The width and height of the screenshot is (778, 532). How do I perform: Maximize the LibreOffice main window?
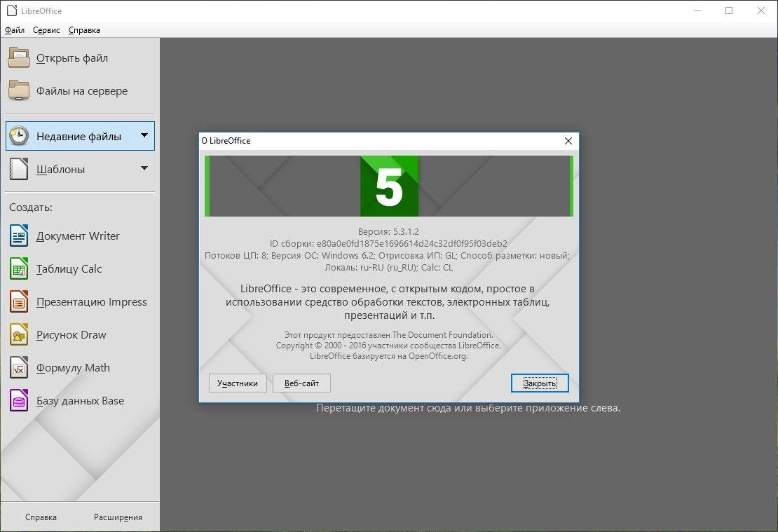click(729, 11)
